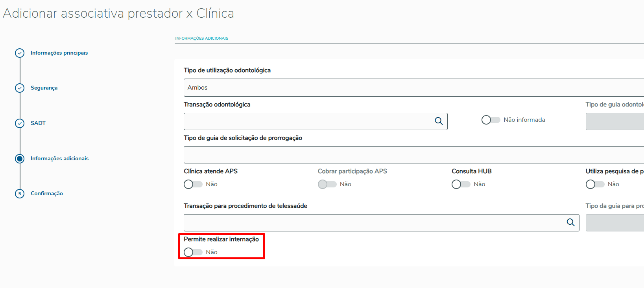Jump to the Confirmação step label
Screen dimensions: 644x288
tap(47, 194)
